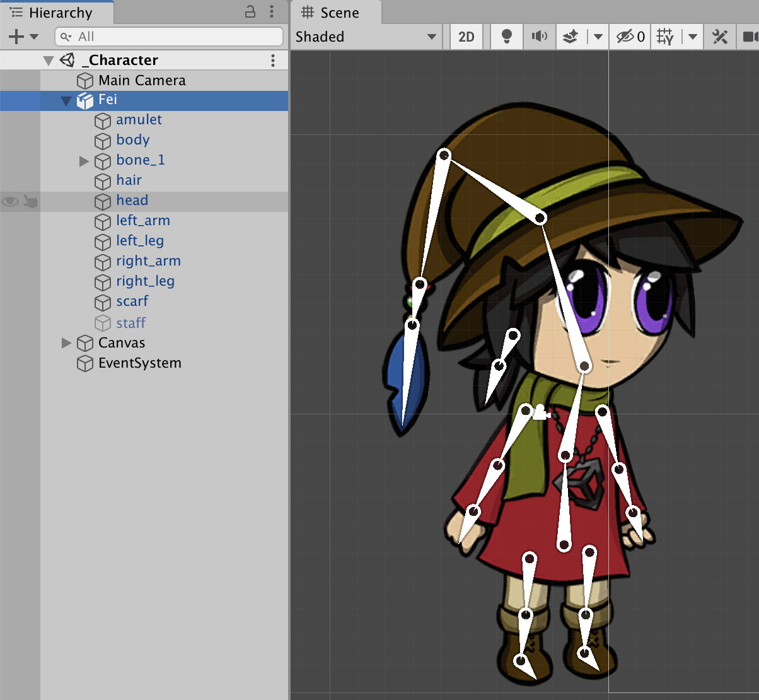The height and width of the screenshot is (700, 759).
Task: Click the pick toggle beside the head row
Action: 30,201
